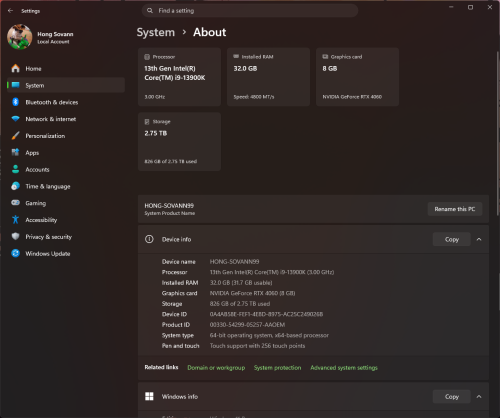Select System in the sidebar menu
500x418 pixels.
[x=66, y=85]
